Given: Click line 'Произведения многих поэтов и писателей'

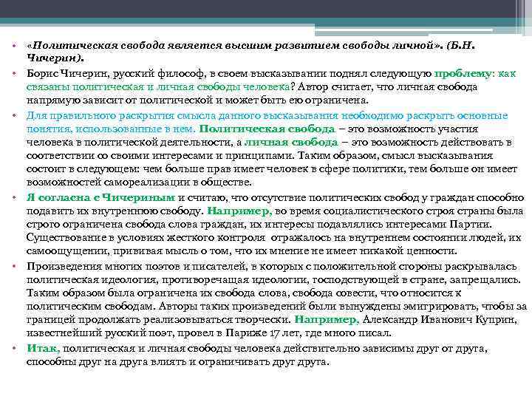Looking at the screenshot, I should point(271,266).
